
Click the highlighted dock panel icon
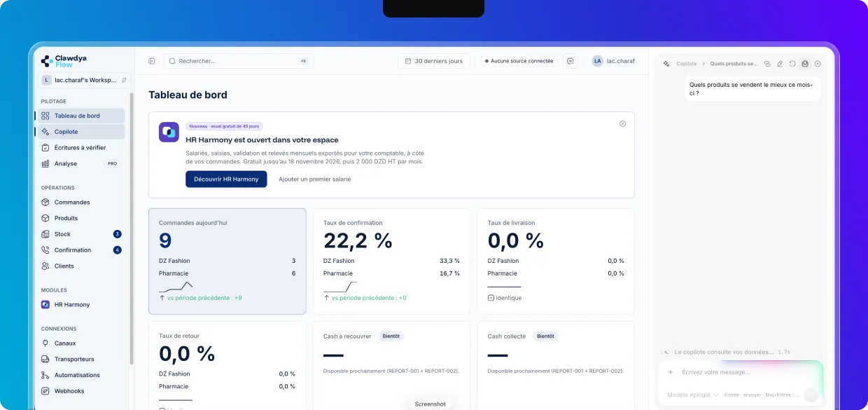tap(805, 64)
